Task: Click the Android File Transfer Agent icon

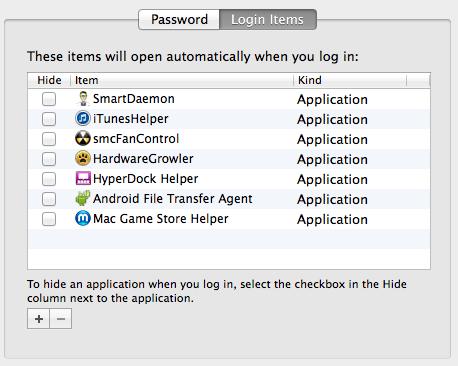Action: coord(83,198)
